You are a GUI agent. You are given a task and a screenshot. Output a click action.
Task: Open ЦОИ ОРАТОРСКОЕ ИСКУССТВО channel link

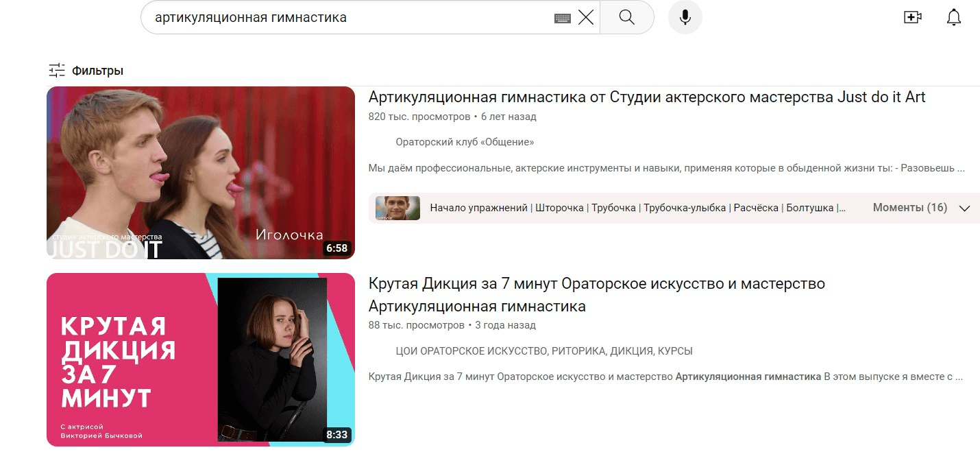pyautogui.click(x=544, y=351)
